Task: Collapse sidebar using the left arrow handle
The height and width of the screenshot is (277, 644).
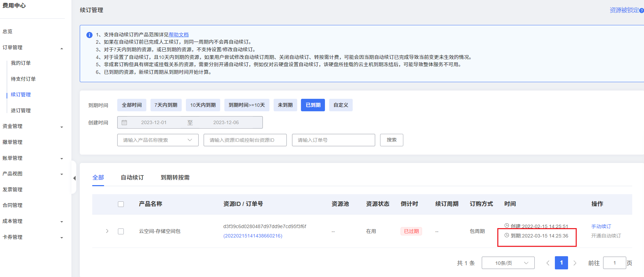Action: pos(74,178)
